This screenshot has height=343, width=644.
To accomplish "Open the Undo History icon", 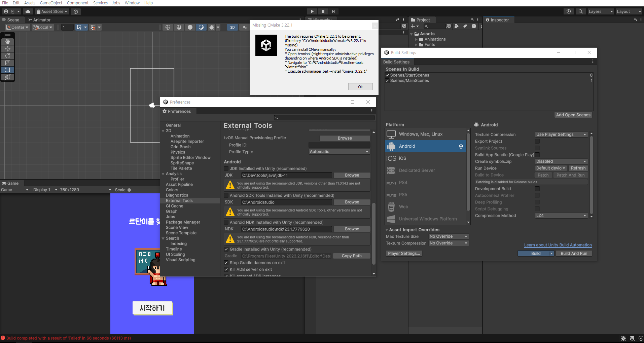I will 569,11.
